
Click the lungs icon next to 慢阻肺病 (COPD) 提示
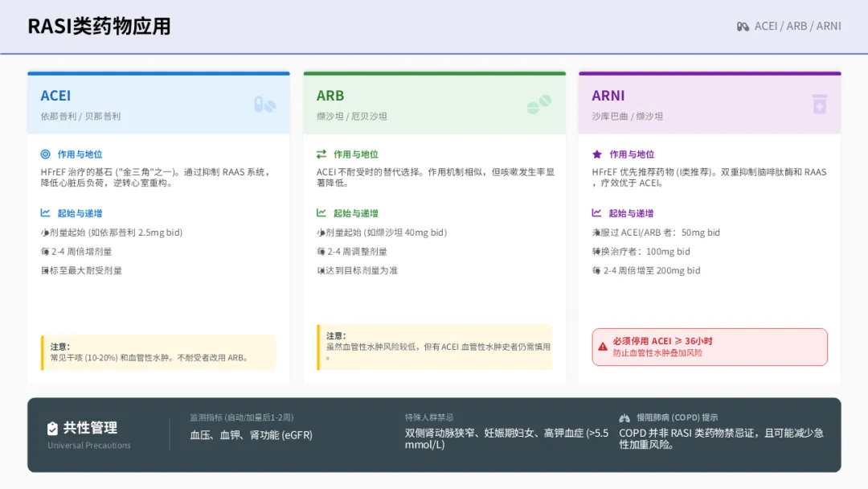pos(624,417)
